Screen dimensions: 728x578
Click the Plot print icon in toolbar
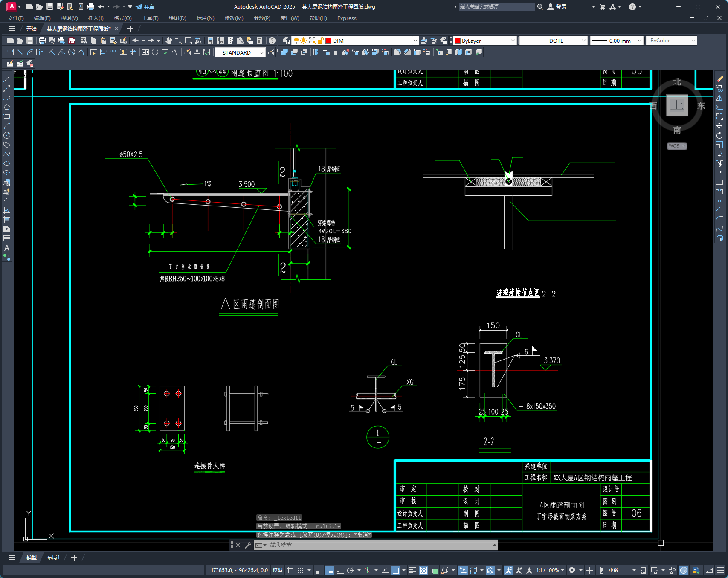[x=42, y=41]
